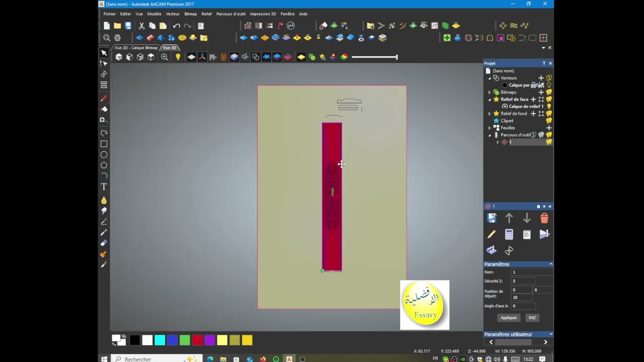Viewport: 644px width, 362px height.
Task: Toggle visibility bulb for Relief de face
Action: point(549,100)
